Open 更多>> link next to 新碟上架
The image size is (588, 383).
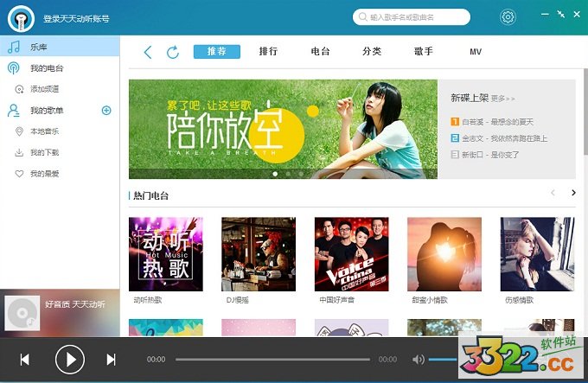[x=503, y=99]
